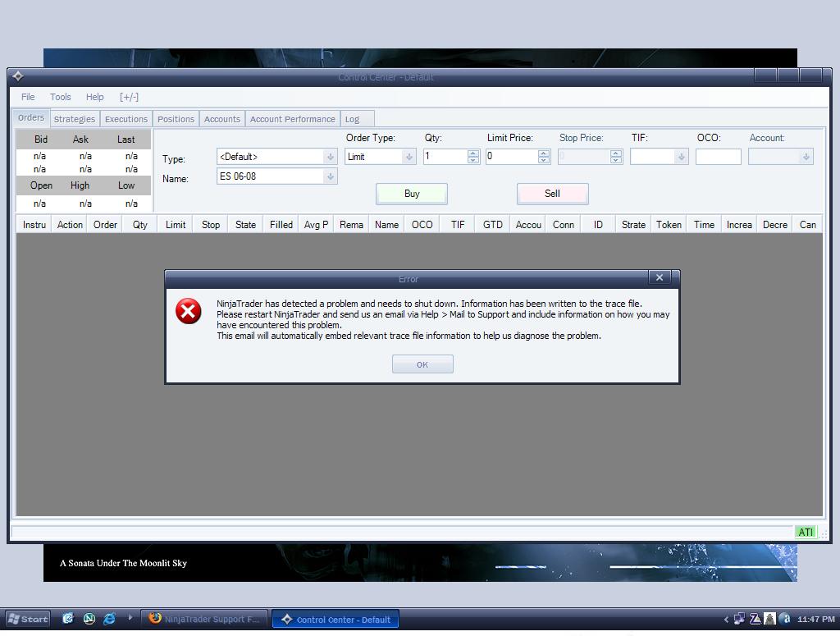The width and height of the screenshot is (840, 636).
Task: Launch Internet Explorer from quick launch
Action: point(109,618)
